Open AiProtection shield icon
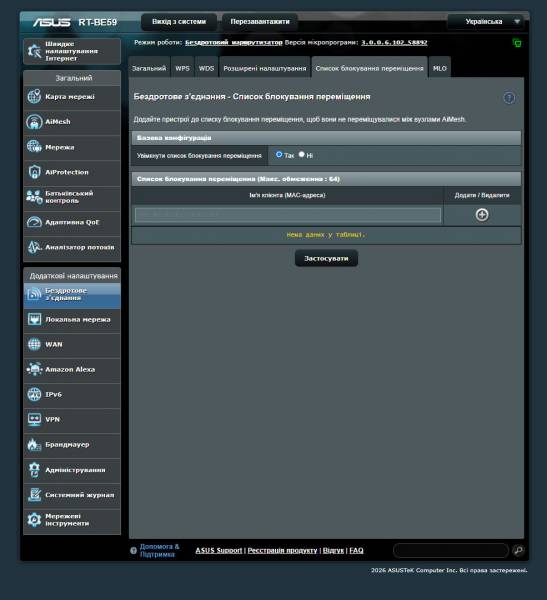The image size is (547, 600). (34, 172)
